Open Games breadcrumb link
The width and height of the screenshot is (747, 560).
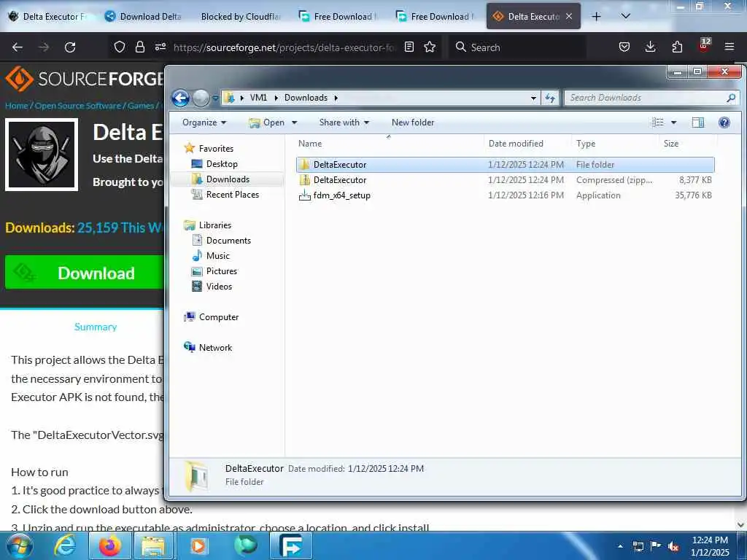coord(141,106)
